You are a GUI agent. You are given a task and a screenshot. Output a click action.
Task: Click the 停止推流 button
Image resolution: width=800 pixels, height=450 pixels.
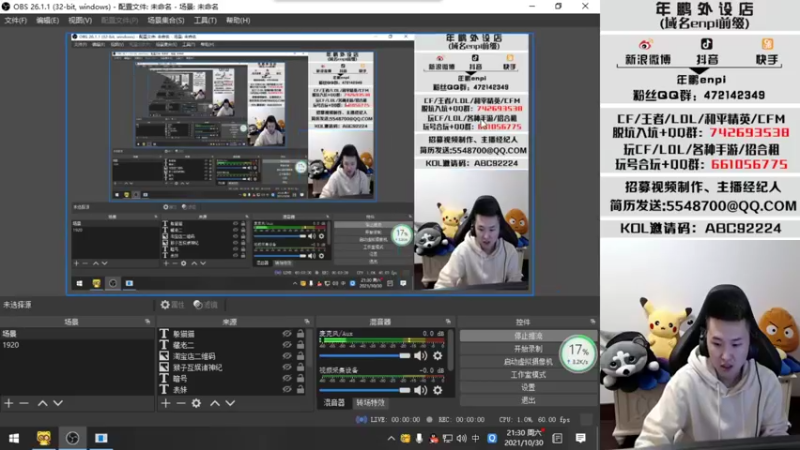(528, 336)
